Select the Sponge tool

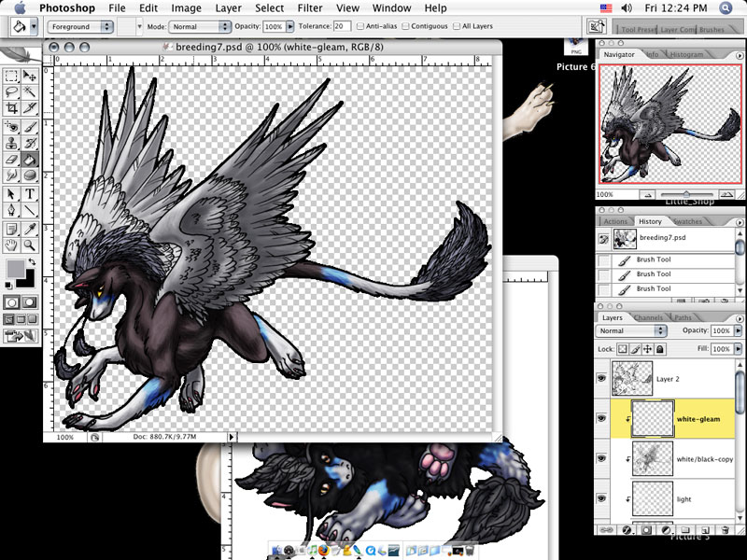point(30,175)
